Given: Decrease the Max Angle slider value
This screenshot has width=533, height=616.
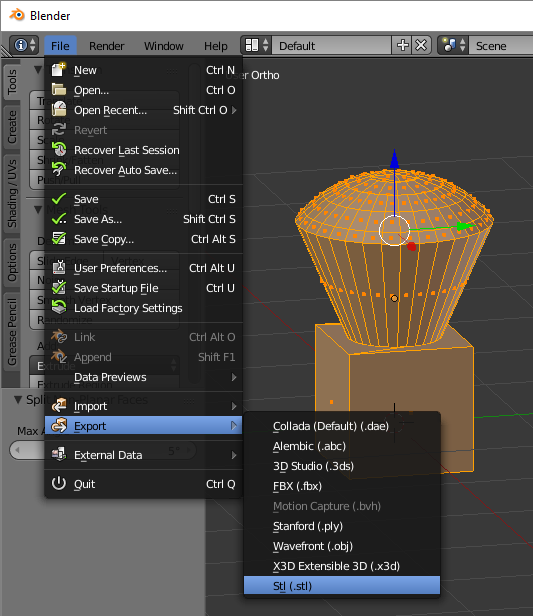Looking at the screenshot, I should 17,450.
